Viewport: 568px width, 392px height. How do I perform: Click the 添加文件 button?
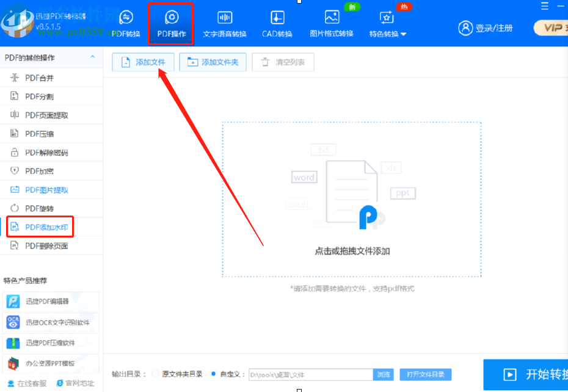pos(143,62)
